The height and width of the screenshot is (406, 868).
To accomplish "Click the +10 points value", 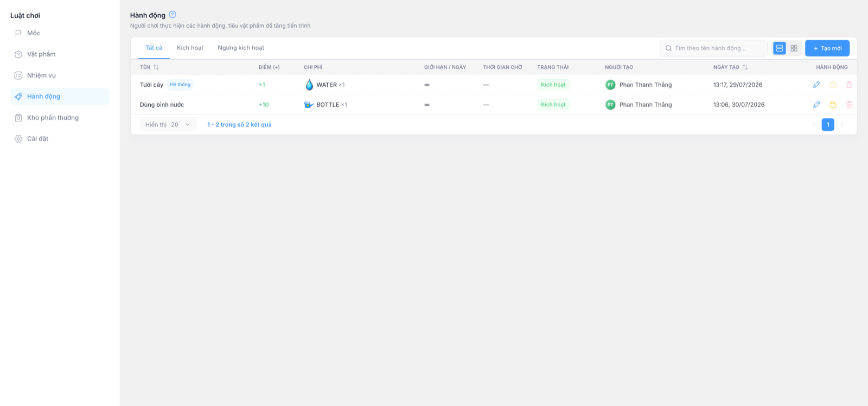I will 264,105.
